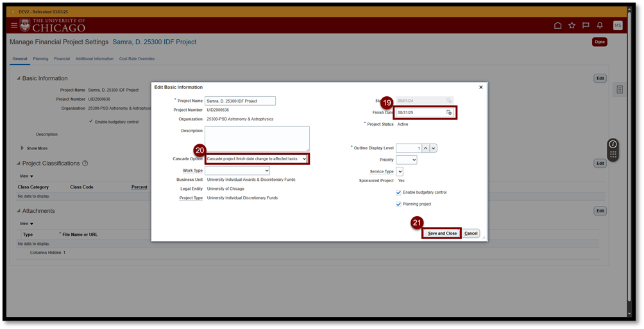Toggle the Planning project checkbox
The width and height of the screenshot is (644, 329).
pos(399,204)
